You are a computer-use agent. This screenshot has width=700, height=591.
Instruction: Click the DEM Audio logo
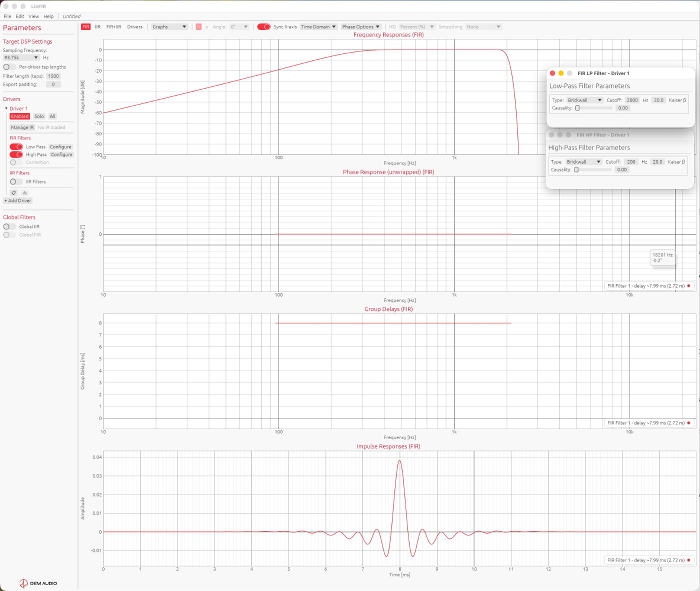[x=38, y=583]
